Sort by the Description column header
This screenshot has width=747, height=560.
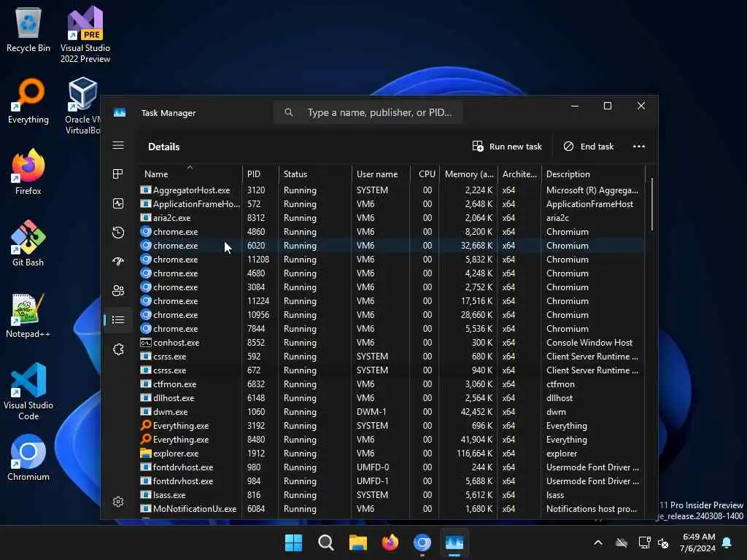[593, 174]
